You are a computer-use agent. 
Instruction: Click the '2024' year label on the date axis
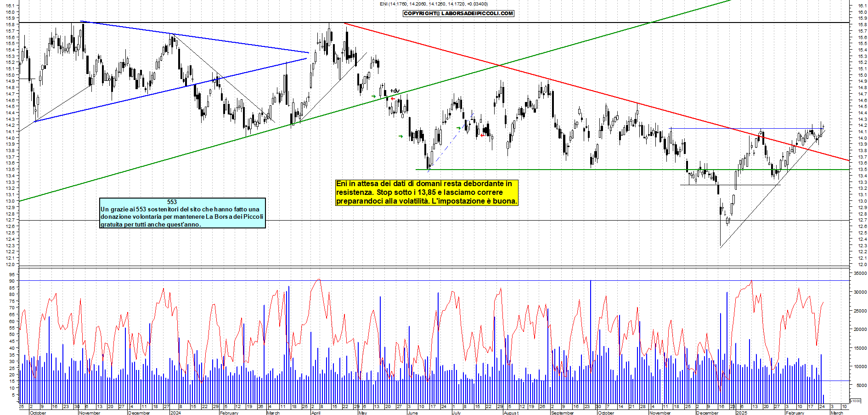click(175, 413)
